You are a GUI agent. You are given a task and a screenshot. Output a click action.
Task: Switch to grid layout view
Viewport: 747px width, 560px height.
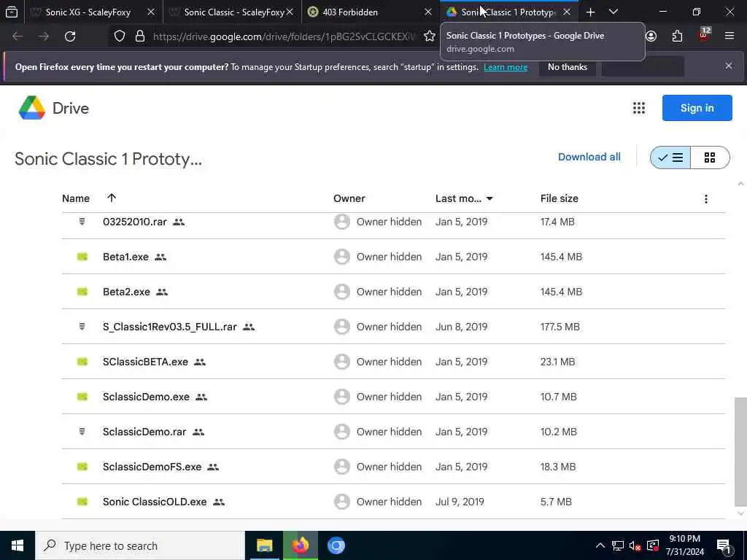click(x=710, y=157)
